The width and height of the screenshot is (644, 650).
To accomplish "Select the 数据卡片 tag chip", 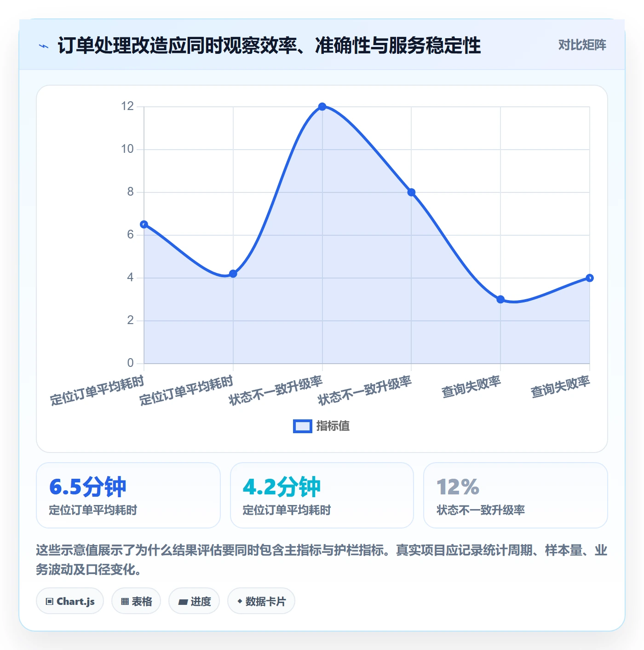I will [261, 601].
